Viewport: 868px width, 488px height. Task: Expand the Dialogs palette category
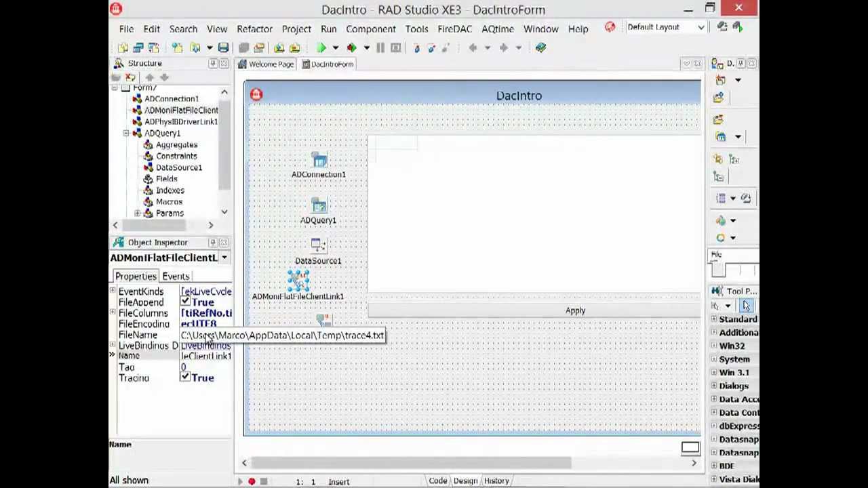pyautogui.click(x=713, y=386)
